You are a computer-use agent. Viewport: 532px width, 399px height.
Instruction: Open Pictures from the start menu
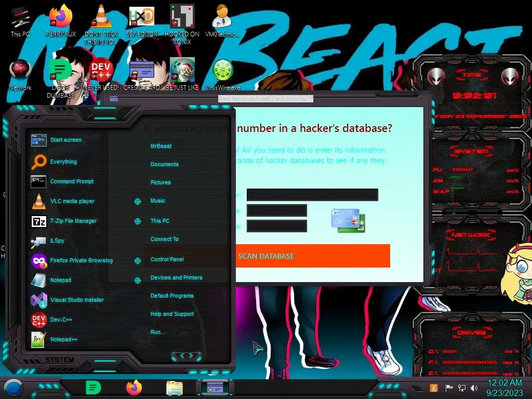pos(161,182)
